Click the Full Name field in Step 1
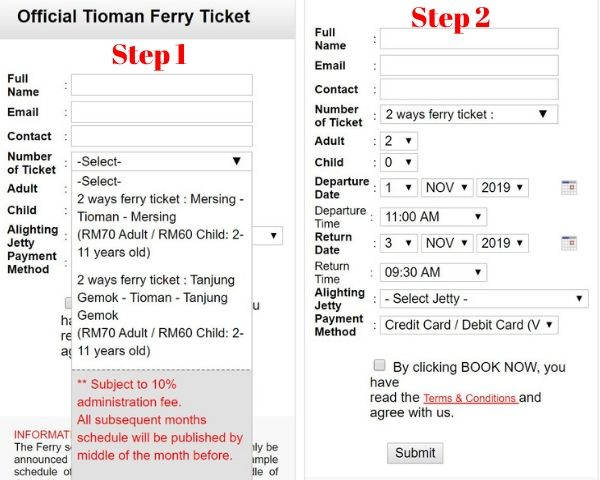Image resolution: width=600 pixels, height=480 pixels. coord(161,85)
